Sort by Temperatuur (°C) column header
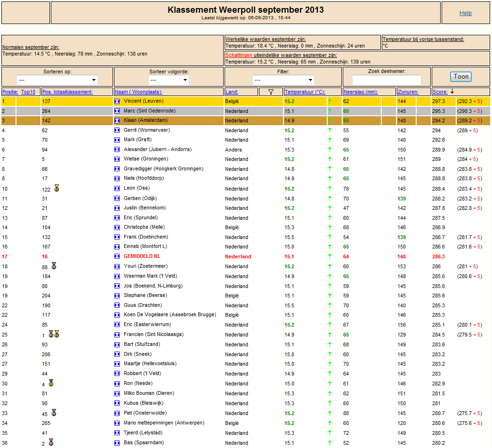Screen dimensions: 492x448 pyautogui.click(x=305, y=92)
